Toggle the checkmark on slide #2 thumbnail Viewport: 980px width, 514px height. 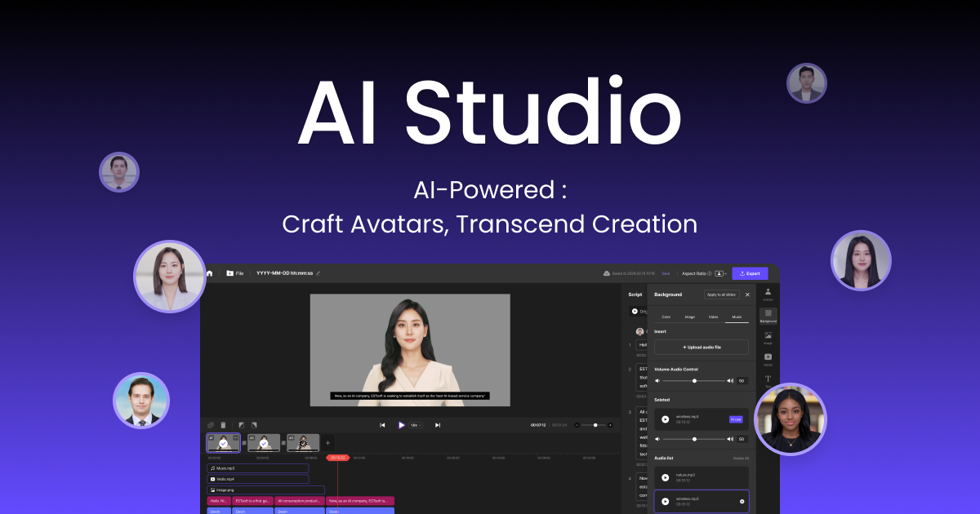(x=263, y=442)
